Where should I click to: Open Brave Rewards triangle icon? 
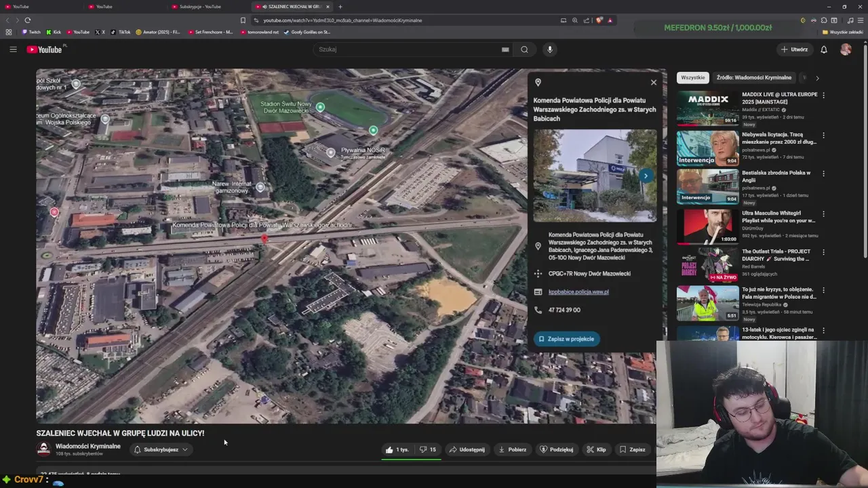tap(610, 20)
